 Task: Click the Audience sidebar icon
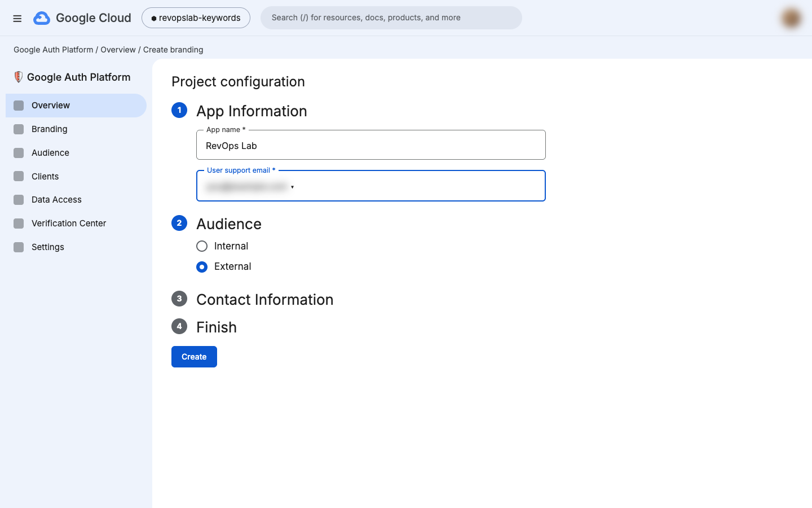(19, 153)
